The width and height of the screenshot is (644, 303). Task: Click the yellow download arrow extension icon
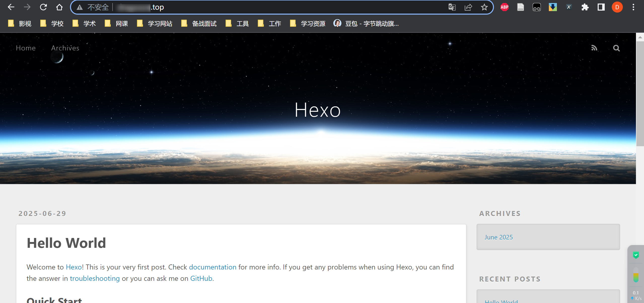pos(553,7)
